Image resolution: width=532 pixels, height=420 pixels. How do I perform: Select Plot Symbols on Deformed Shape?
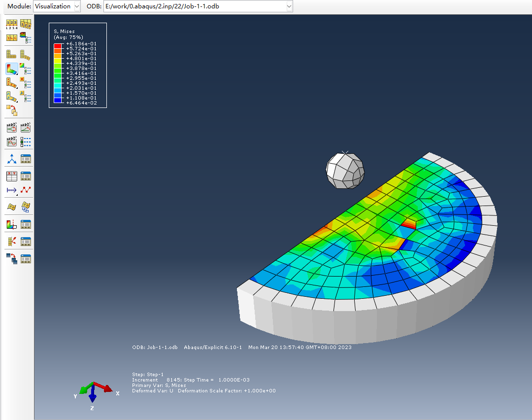pos(11,82)
